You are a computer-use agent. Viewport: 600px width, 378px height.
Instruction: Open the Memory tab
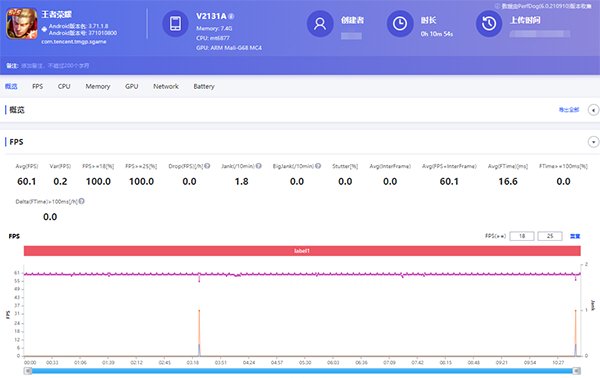(98, 86)
